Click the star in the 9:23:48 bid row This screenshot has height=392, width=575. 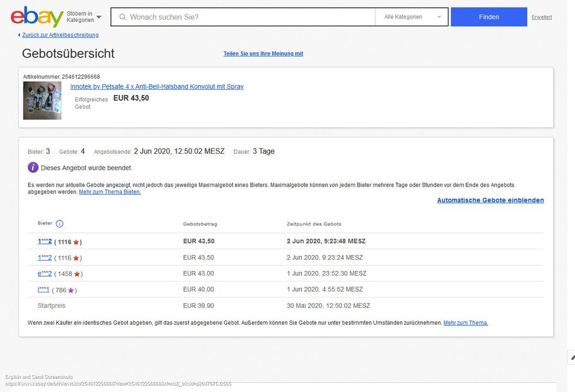coord(76,242)
